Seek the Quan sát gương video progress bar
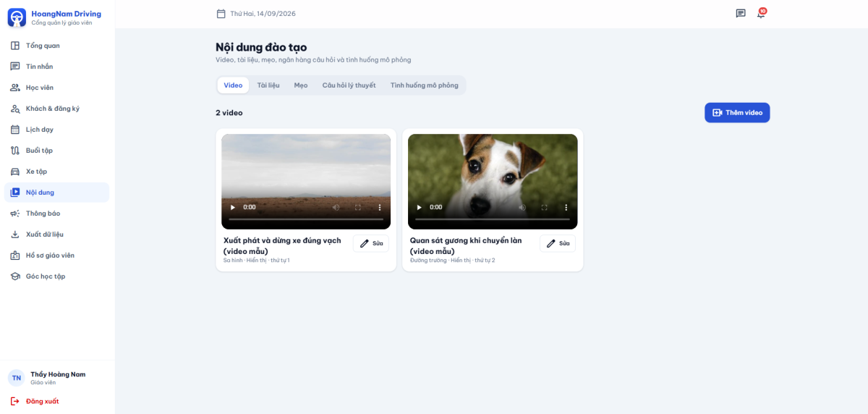This screenshot has width=868, height=414. click(x=493, y=219)
